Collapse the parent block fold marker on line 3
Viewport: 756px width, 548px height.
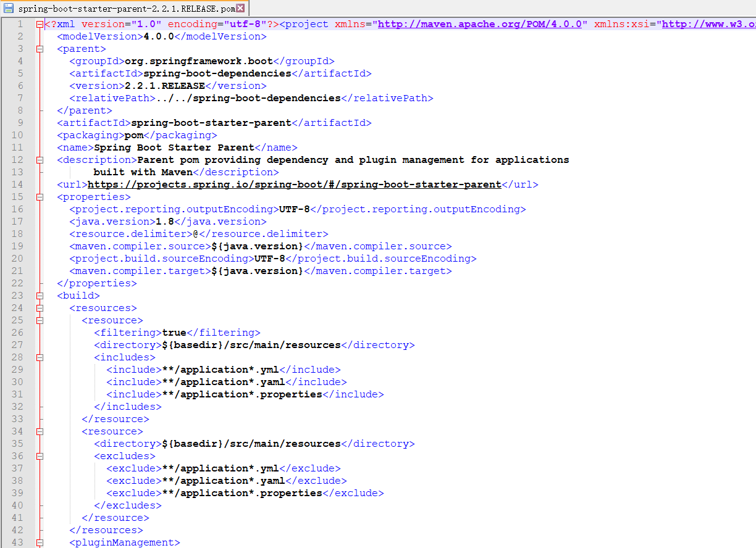click(40, 49)
